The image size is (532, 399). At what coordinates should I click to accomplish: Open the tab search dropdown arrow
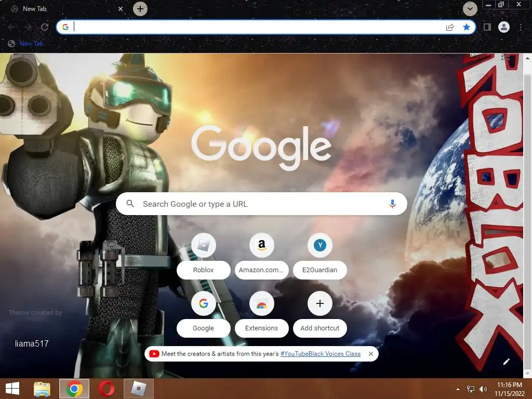tap(470, 9)
